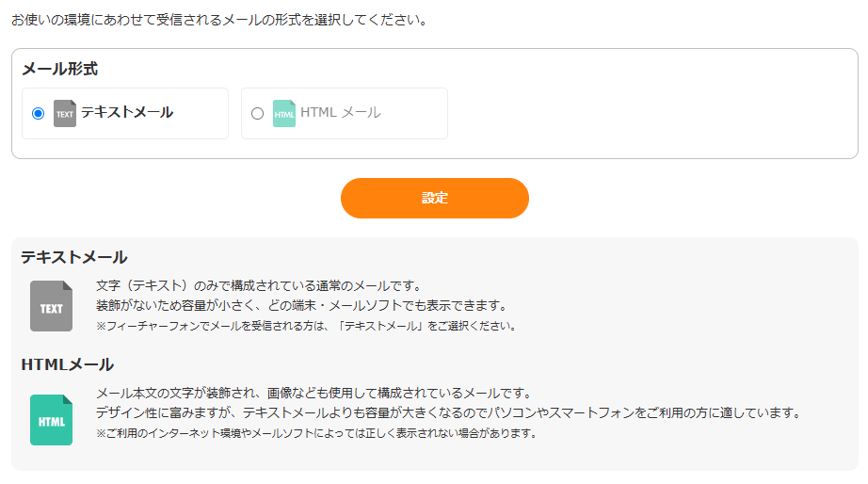Click the line starting 装飾がないため容量が小さく
Image resolution: width=868 pixels, height=484 pixels.
pos(301,305)
